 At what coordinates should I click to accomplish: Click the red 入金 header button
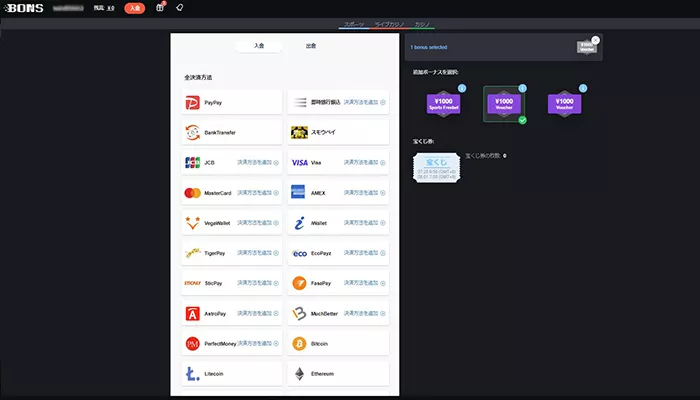135,8
